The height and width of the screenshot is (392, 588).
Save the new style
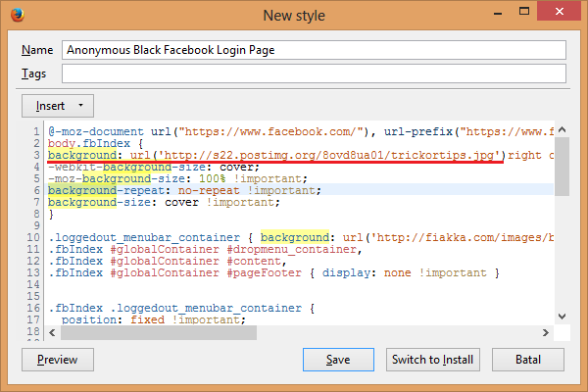pyautogui.click(x=338, y=360)
